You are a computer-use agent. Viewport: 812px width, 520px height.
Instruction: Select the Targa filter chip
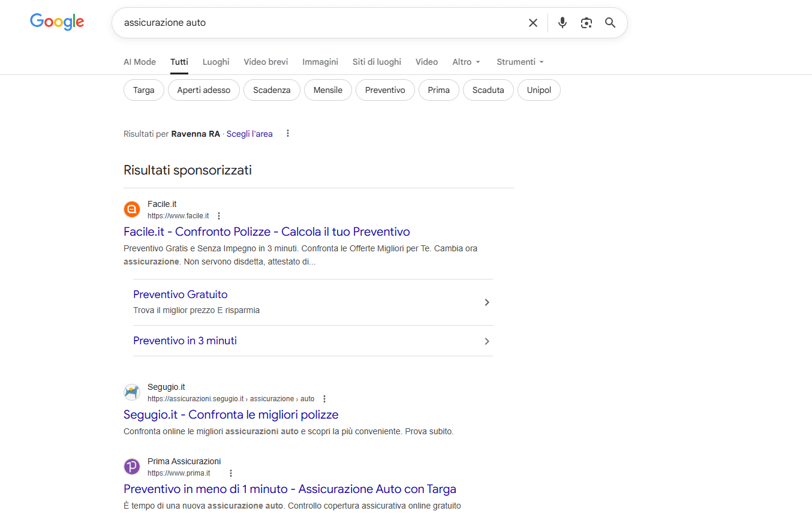144,90
